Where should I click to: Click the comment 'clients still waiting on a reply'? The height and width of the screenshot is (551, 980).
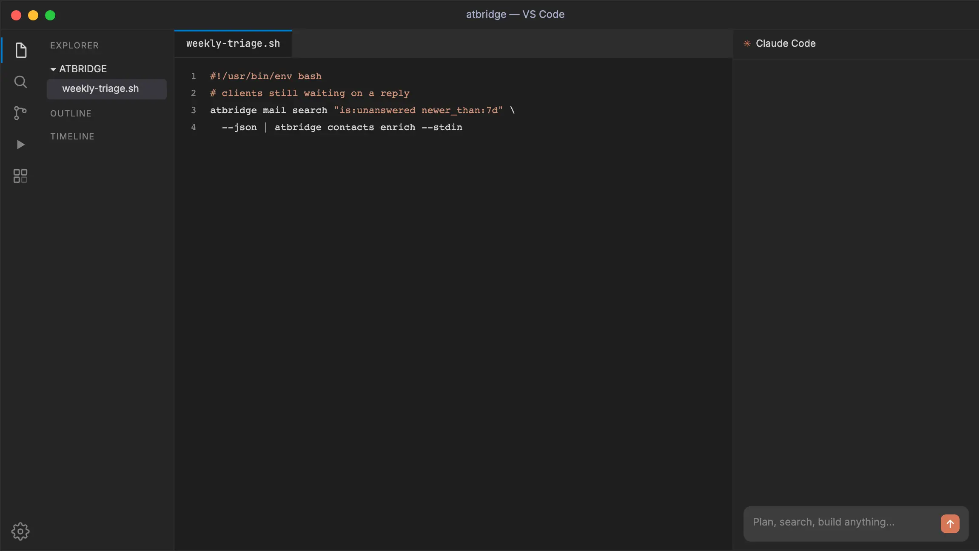click(316, 93)
